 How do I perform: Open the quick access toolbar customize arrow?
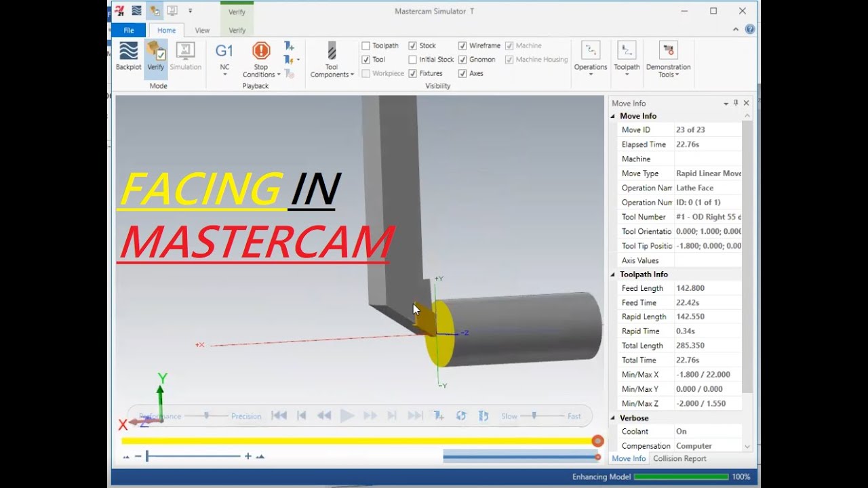click(x=190, y=11)
